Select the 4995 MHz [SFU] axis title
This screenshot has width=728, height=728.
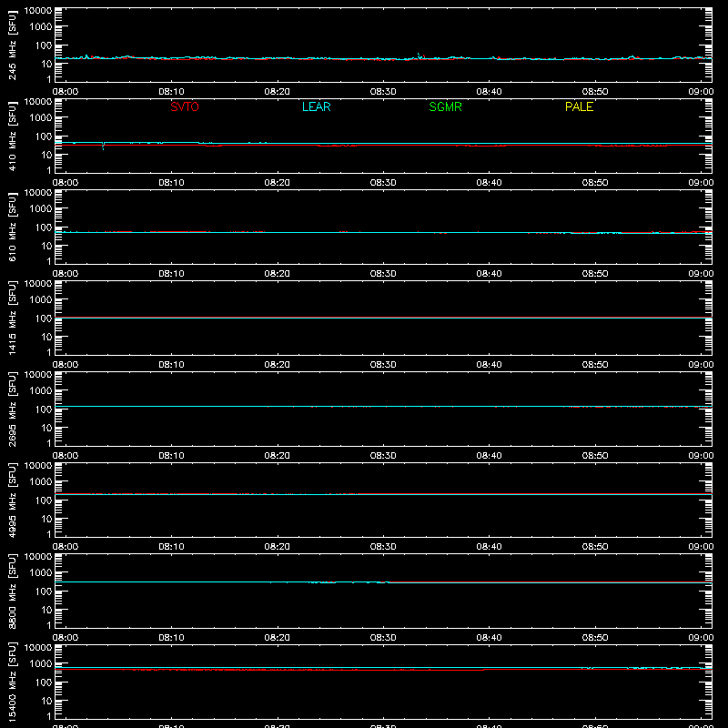pos(13,500)
